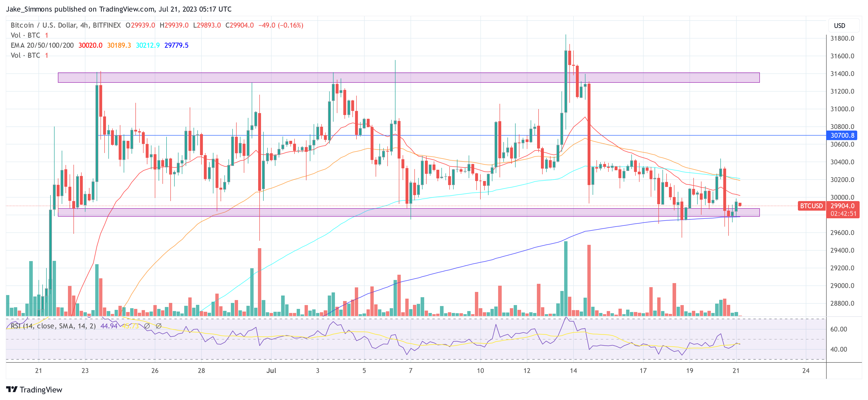Click the purple RSI value 44.94

coord(109,326)
